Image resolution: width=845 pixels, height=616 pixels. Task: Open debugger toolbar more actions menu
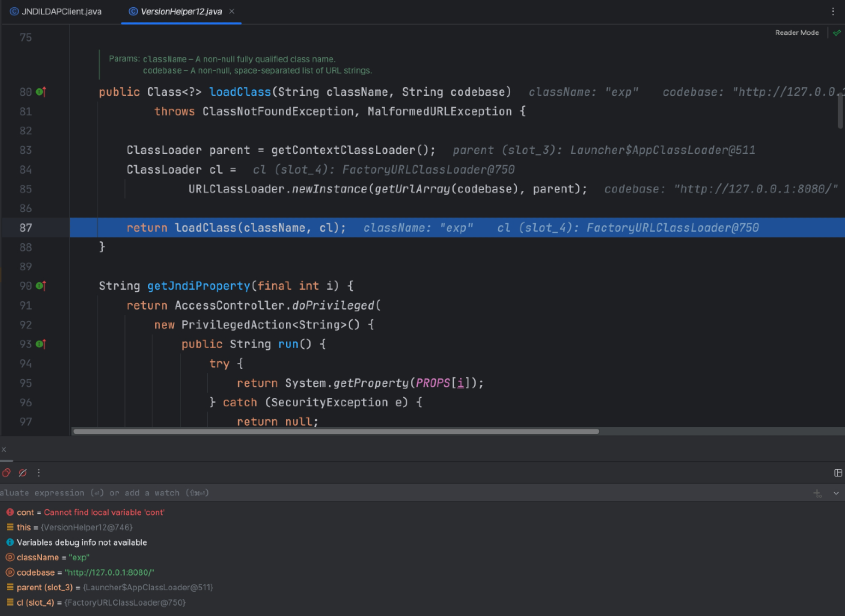coord(39,473)
